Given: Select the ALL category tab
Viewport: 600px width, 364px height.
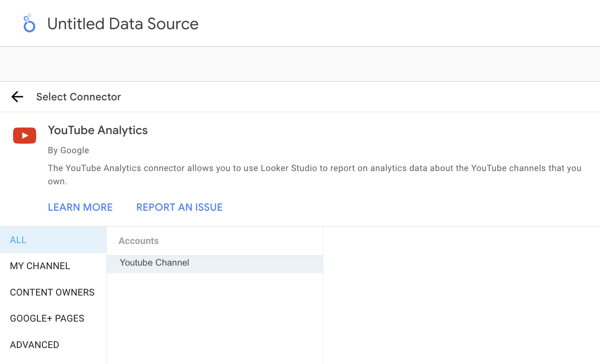Looking at the screenshot, I should pyautogui.click(x=18, y=240).
